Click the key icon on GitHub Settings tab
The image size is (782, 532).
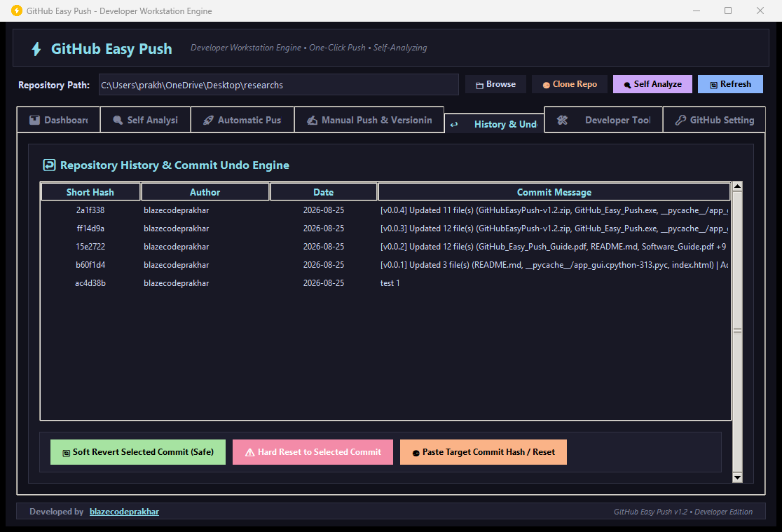[x=680, y=120]
